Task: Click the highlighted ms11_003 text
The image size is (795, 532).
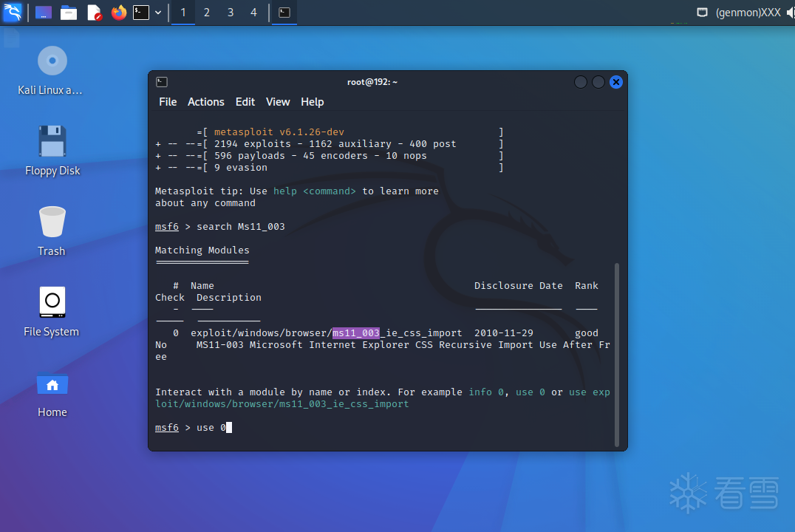Action: (356, 332)
